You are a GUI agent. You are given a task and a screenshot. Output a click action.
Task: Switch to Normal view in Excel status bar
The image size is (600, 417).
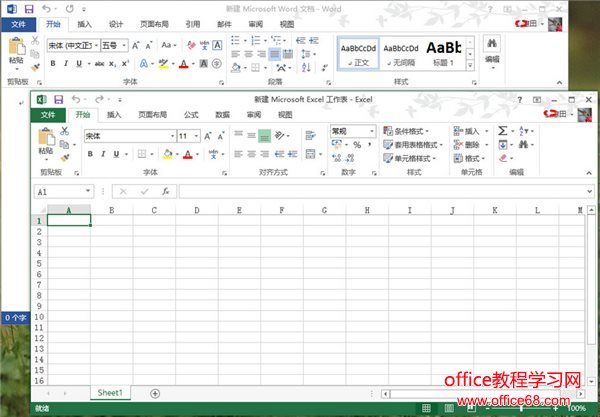pos(426,408)
